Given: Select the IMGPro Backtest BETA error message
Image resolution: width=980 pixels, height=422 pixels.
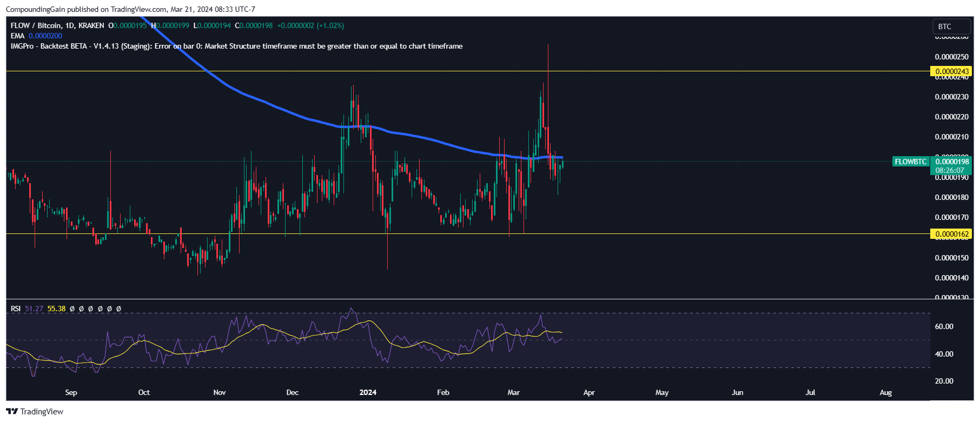Looking at the screenshot, I should [236, 46].
